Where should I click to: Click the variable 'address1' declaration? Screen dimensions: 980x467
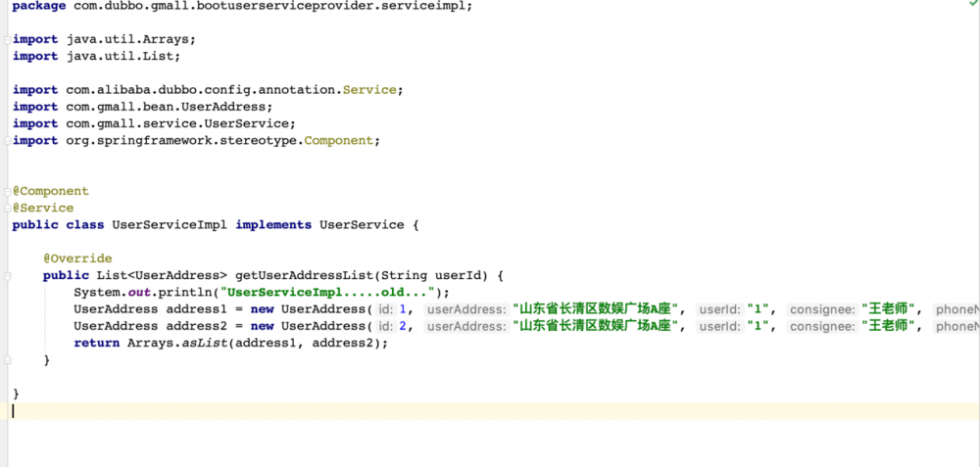pos(196,309)
